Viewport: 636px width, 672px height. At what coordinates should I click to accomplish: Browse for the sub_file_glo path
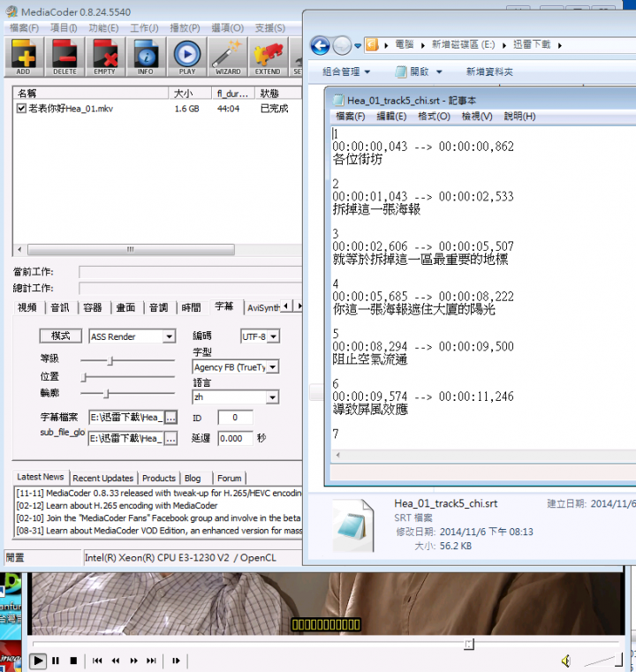coord(170,438)
